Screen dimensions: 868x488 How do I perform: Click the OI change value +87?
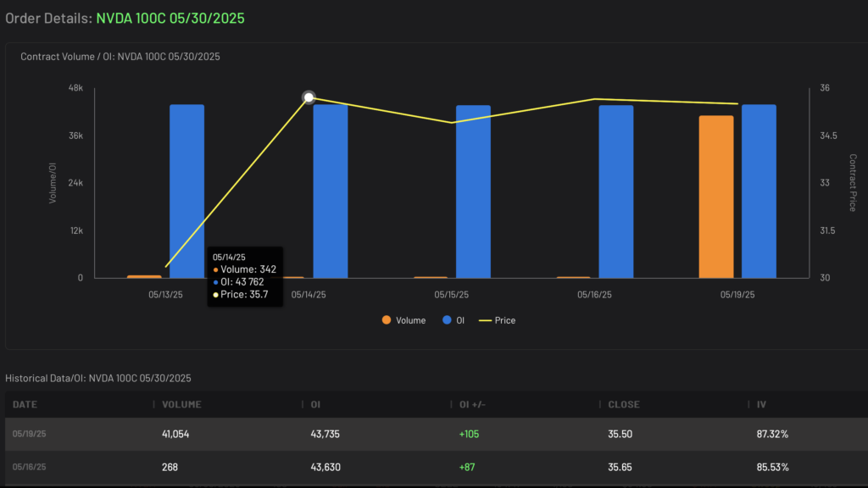pos(467,467)
